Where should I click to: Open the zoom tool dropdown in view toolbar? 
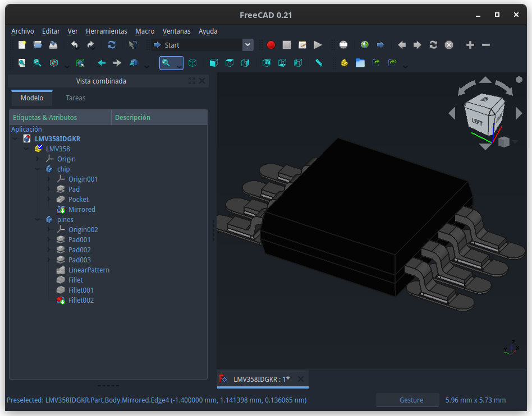pyautogui.click(x=180, y=66)
